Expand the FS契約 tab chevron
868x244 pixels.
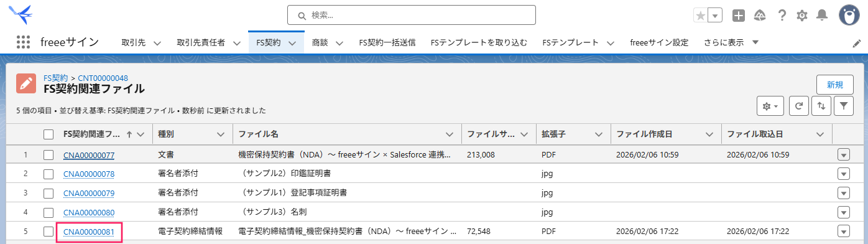(x=292, y=43)
